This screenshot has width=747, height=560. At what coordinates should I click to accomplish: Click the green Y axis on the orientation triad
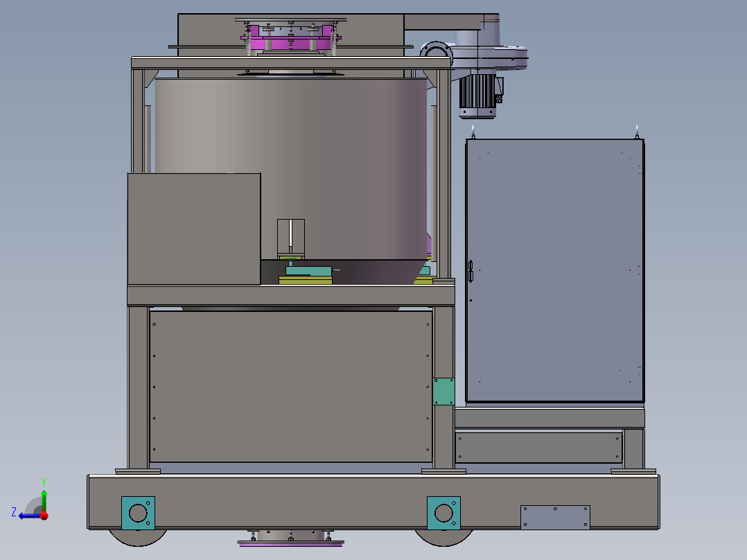click(x=44, y=500)
